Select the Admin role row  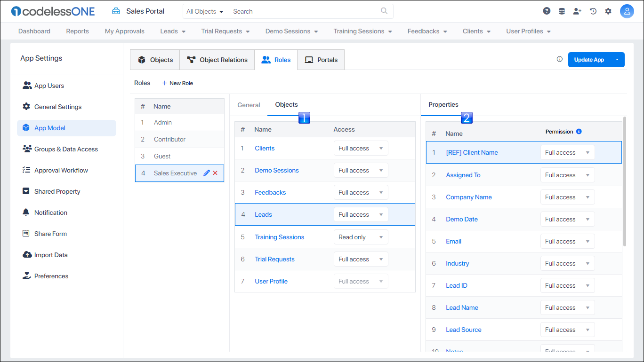(x=179, y=122)
